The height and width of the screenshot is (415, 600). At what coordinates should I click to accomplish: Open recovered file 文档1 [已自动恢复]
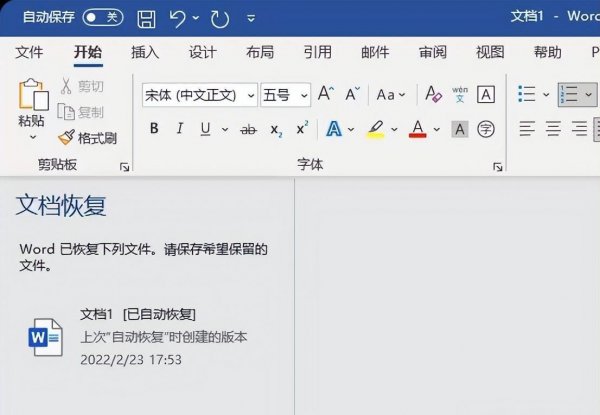138,315
